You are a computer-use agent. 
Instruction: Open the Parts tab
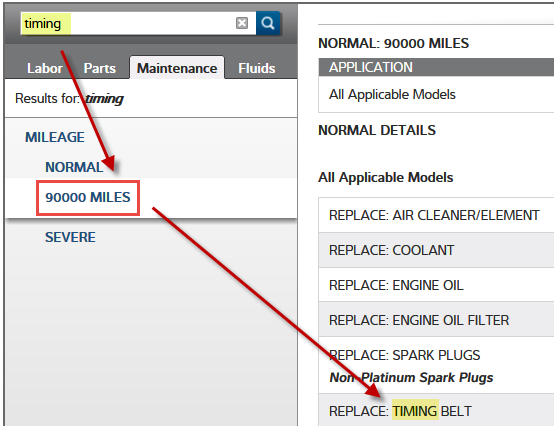point(100,68)
